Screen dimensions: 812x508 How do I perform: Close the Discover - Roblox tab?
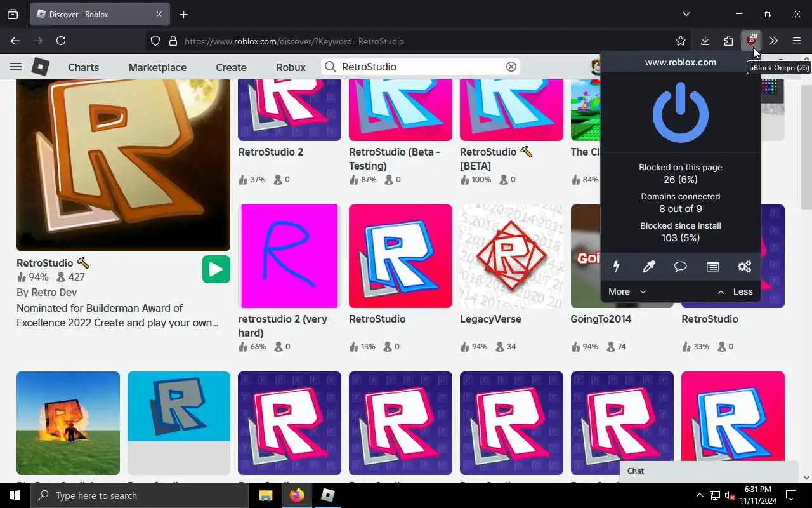point(159,14)
